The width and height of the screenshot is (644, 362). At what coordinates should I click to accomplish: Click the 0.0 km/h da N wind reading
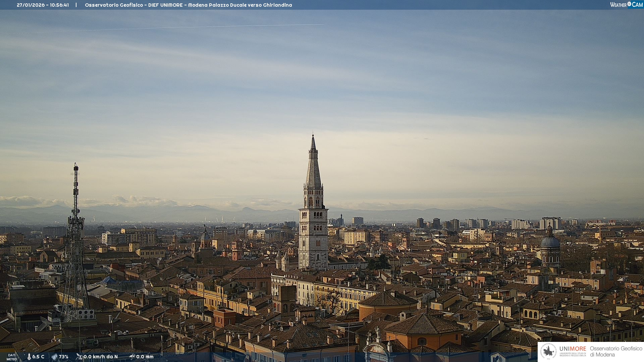click(101, 357)
